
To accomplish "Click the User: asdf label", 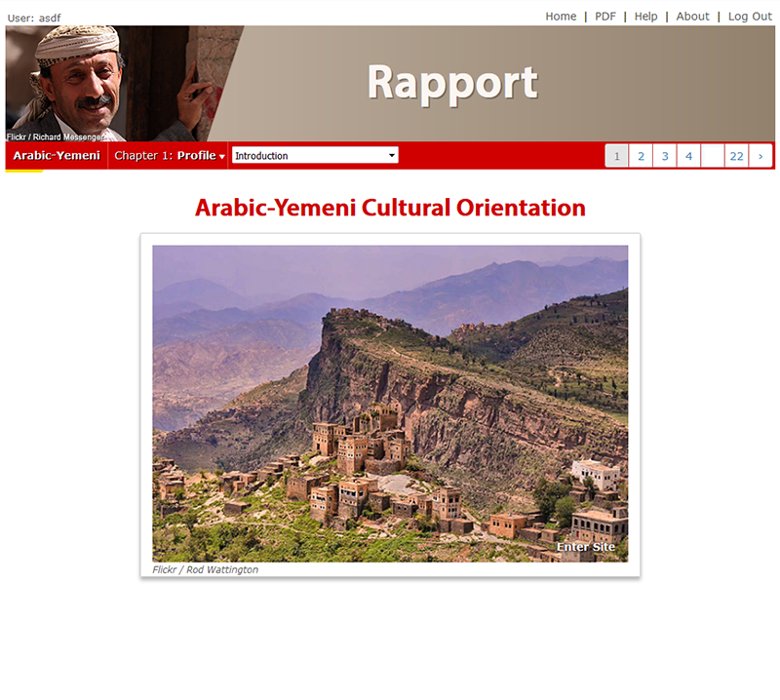I will click(34, 18).
